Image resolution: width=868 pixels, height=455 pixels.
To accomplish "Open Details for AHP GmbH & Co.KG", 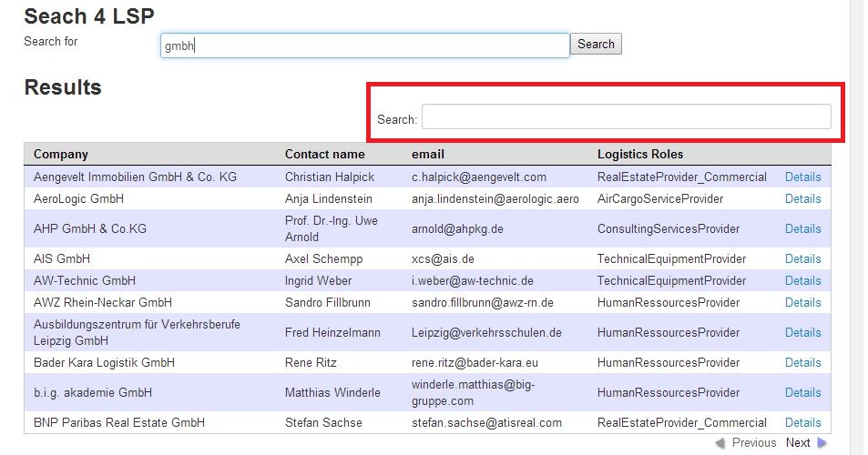I will click(802, 228).
